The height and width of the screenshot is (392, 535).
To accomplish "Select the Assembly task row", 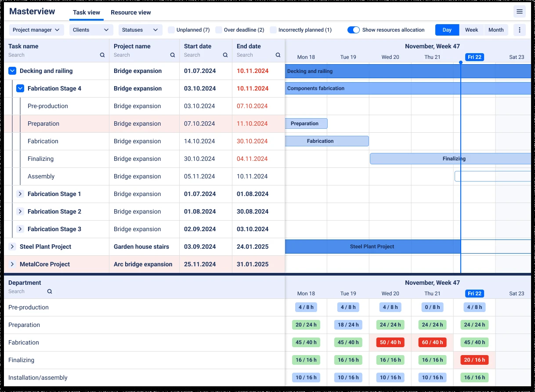I will 145,176.
